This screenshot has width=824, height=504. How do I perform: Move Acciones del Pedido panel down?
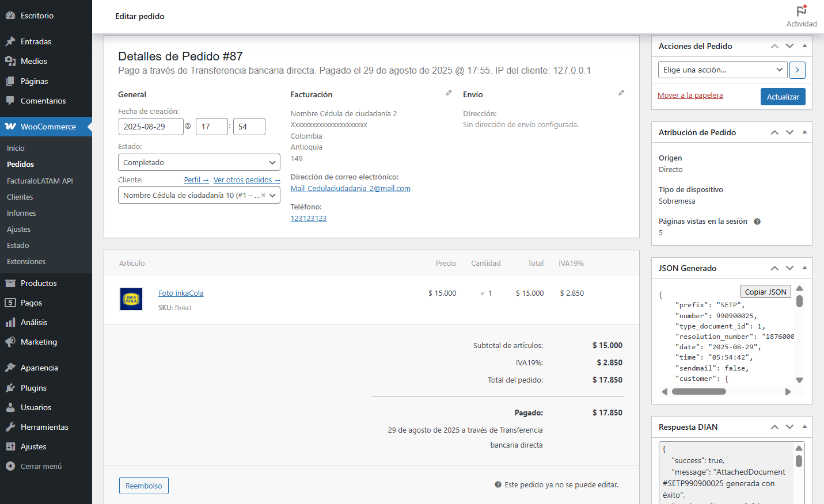click(789, 46)
